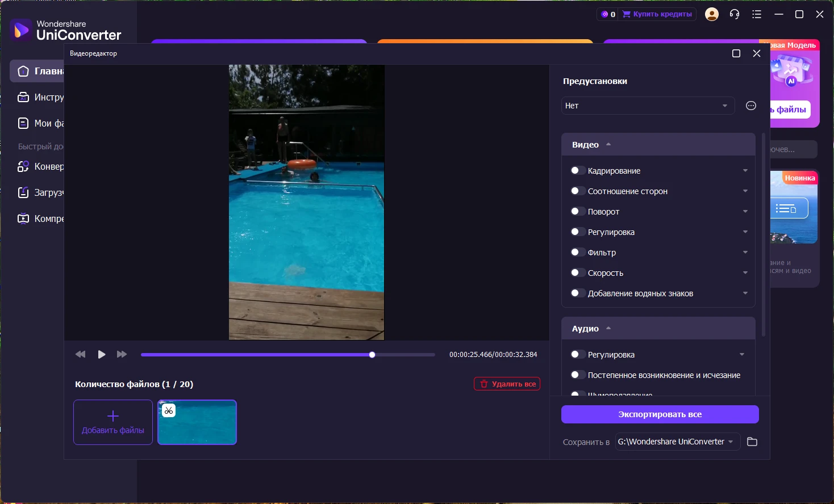This screenshot has width=834, height=504.
Task: Open the output folder icon
Action: [x=752, y=442]
